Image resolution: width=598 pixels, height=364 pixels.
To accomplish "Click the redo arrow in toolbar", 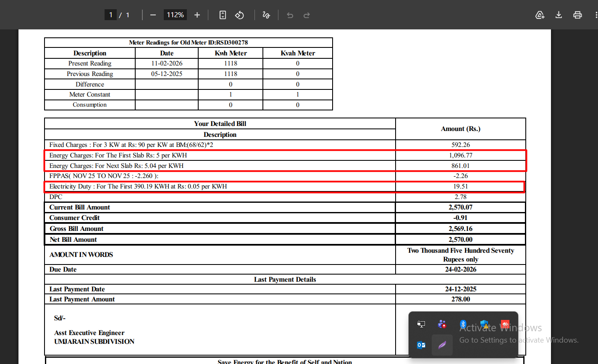I will tap(307, 15).
